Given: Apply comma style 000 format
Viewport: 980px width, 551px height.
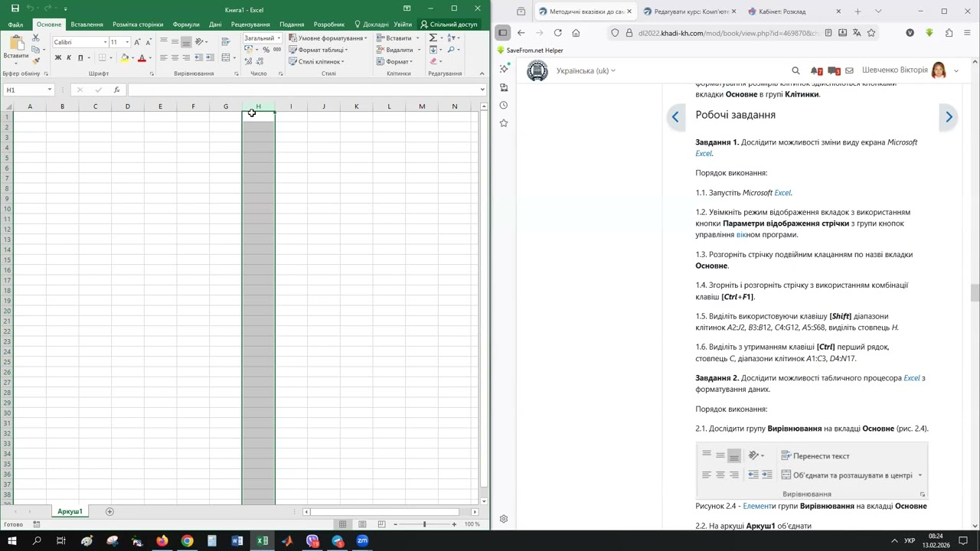Looking at the screenshot, I should [277, 50].
